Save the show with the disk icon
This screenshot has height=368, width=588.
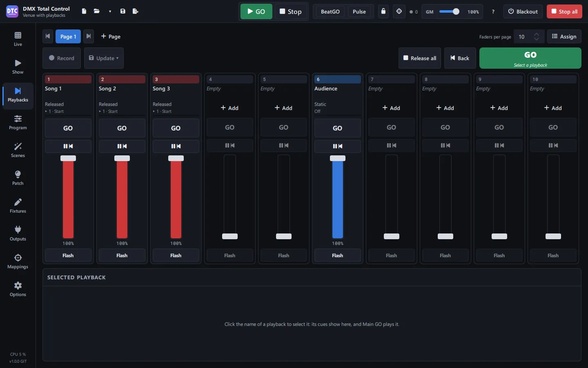pyautogui.click(x=122, y=11)
